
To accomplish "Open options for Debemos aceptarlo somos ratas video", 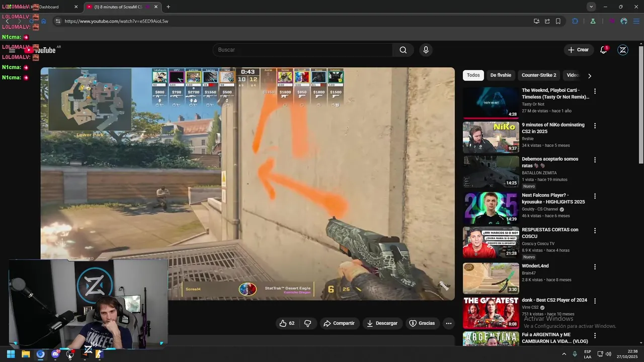I will point(595,160).
